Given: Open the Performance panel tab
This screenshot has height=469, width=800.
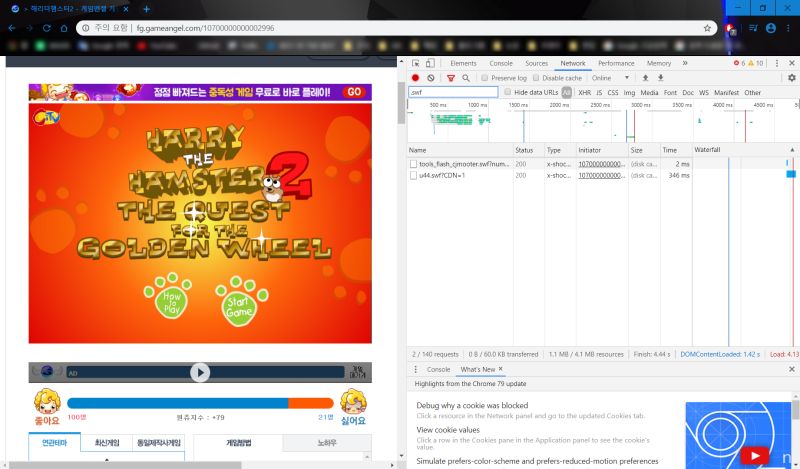Looking at the screenshot, I should [x=616, y=63].
